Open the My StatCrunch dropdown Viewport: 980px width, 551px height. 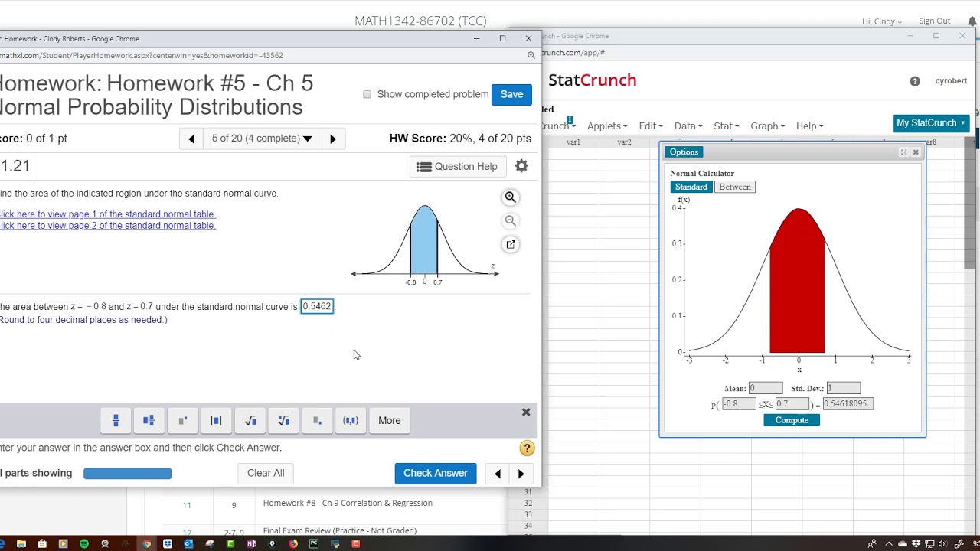(932, 122)
